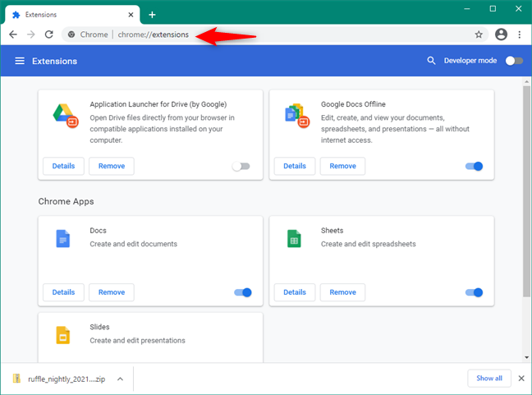Open a new tab with plus icon
Image resolution: width=532 pixels, height=395 pixels.
pyautogui.click(x=152, y=14)
